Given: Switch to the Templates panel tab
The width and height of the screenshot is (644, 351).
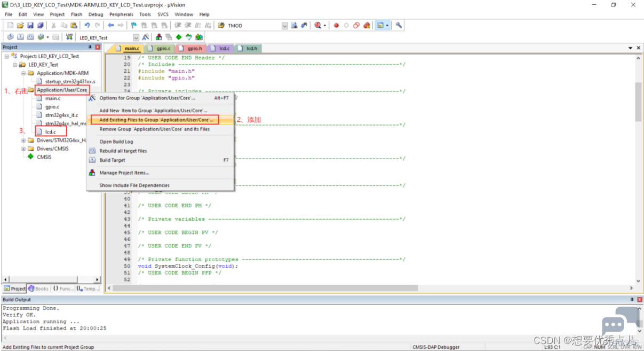Looking at the screenshot, I should pos(88,288).
